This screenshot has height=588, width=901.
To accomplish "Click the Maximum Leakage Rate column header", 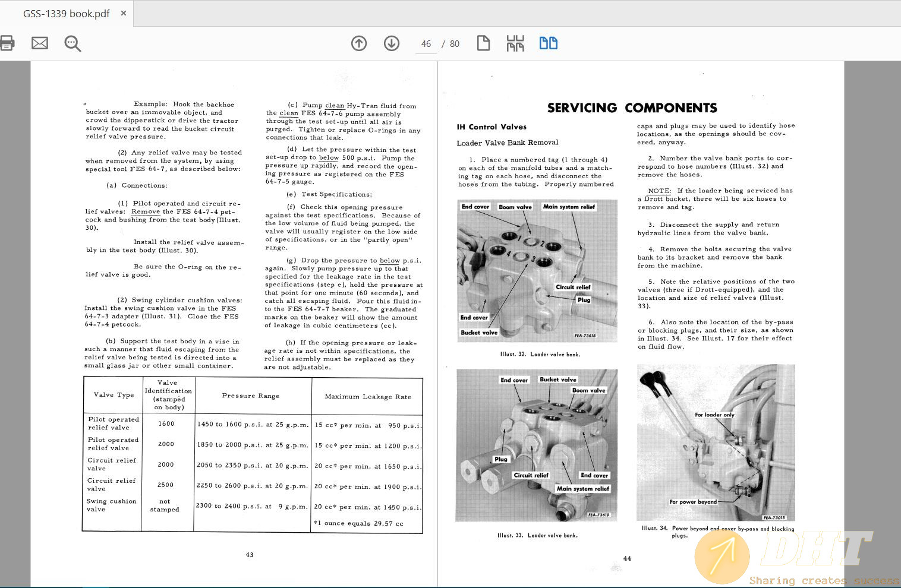I will 368,397.
